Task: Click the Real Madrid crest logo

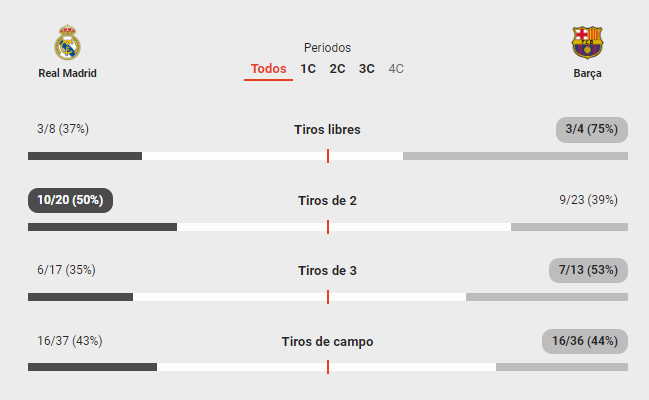Action: pos(67,42)
